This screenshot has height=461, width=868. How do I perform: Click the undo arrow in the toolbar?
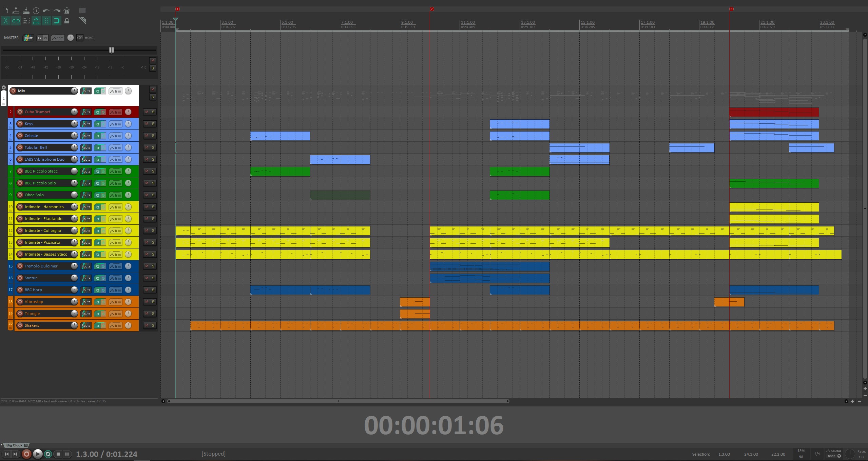click(x=46, y=11)
